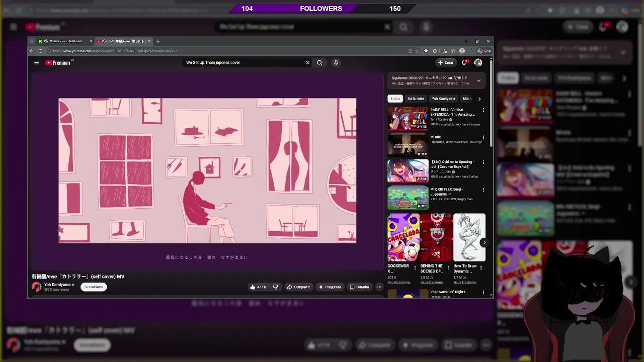
Task: Click the Preguntar button
Action: pos(330,287)
